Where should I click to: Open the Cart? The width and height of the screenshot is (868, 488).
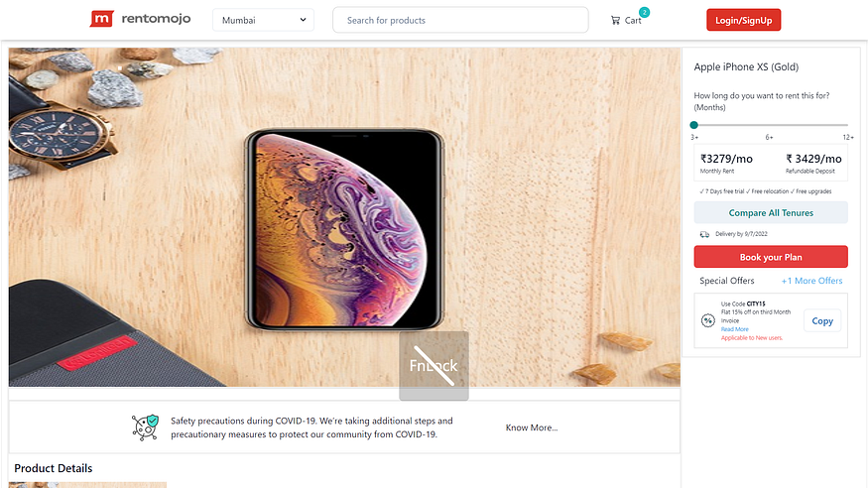pyautogui.click(x=626, y=20)
